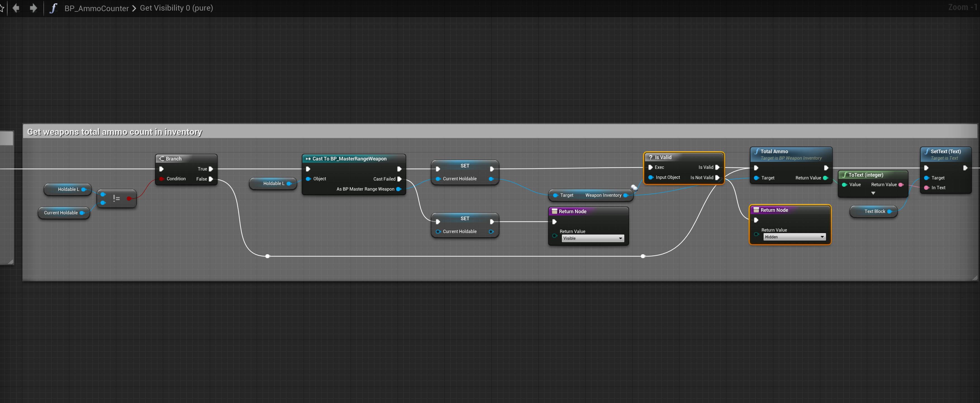Click the function icon beside BP_AmmoCounter

click(53, 8)
